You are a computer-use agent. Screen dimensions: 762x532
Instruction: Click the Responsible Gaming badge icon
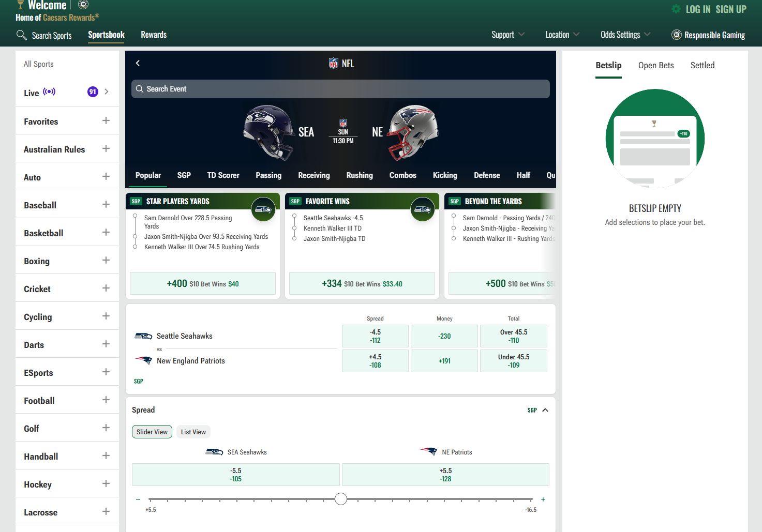(x=676, y=35)
